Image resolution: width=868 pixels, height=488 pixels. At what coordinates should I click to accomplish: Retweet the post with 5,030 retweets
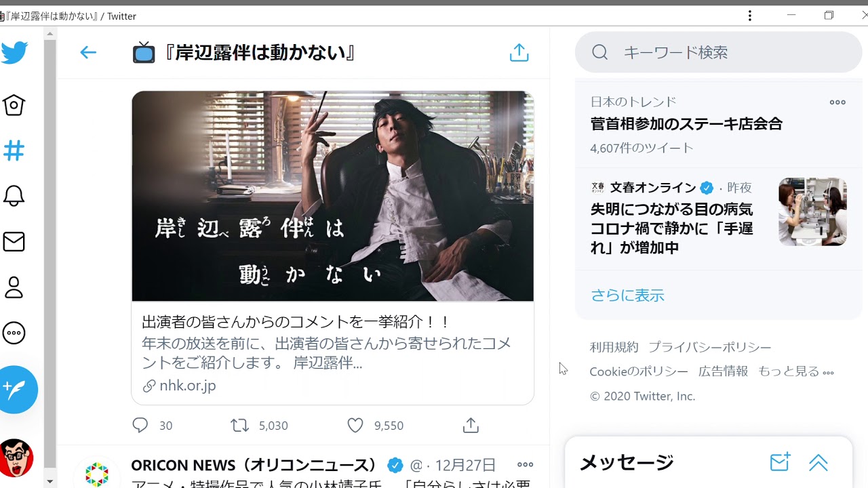[239, 425]
